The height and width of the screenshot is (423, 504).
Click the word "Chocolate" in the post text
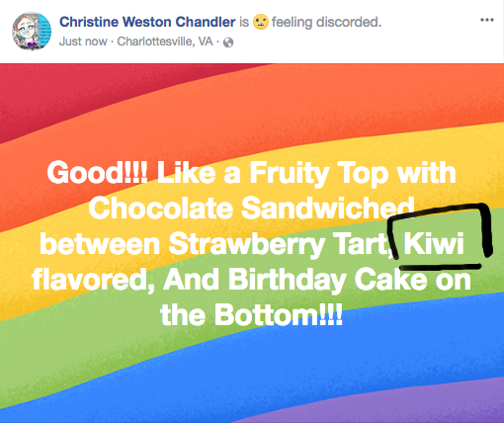(161, 208)
